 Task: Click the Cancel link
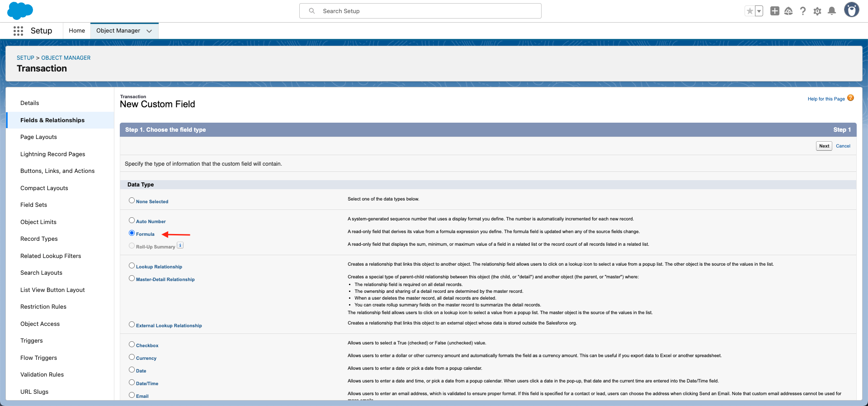point(843,146)
